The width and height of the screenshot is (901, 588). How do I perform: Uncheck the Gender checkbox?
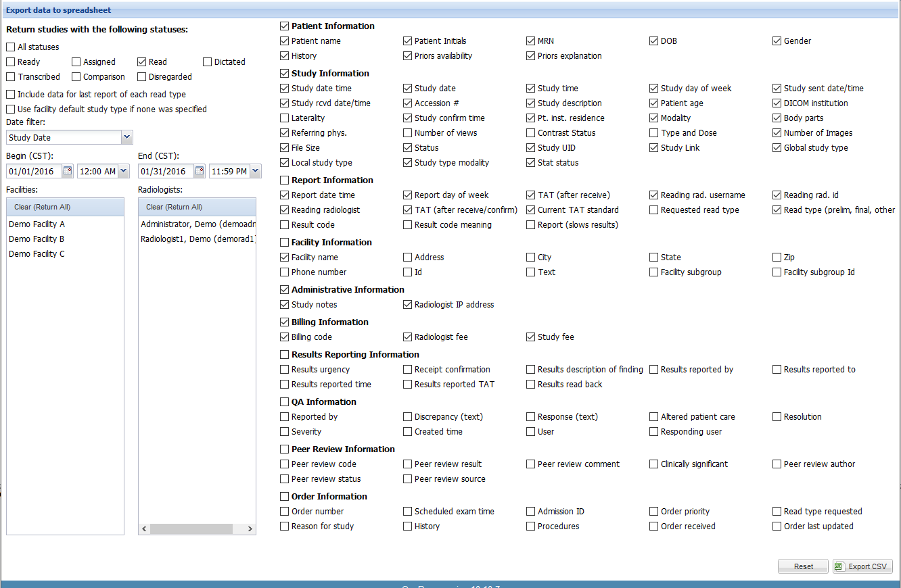click(x=777, y=41)
